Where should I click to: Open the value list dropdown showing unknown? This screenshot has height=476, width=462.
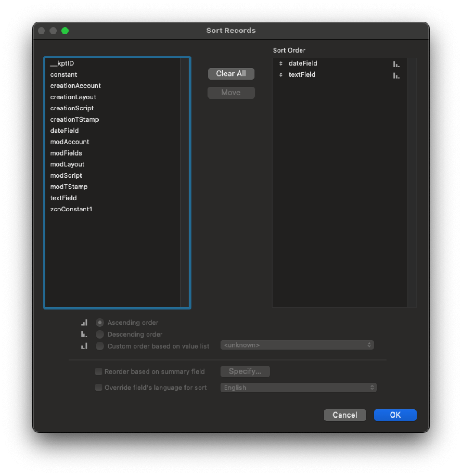[297, 345]
